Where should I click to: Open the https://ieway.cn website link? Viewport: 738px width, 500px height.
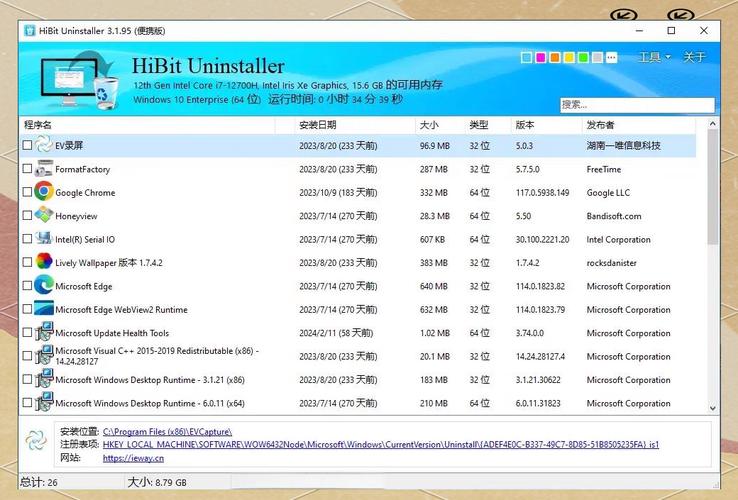[x=133, y=458]
